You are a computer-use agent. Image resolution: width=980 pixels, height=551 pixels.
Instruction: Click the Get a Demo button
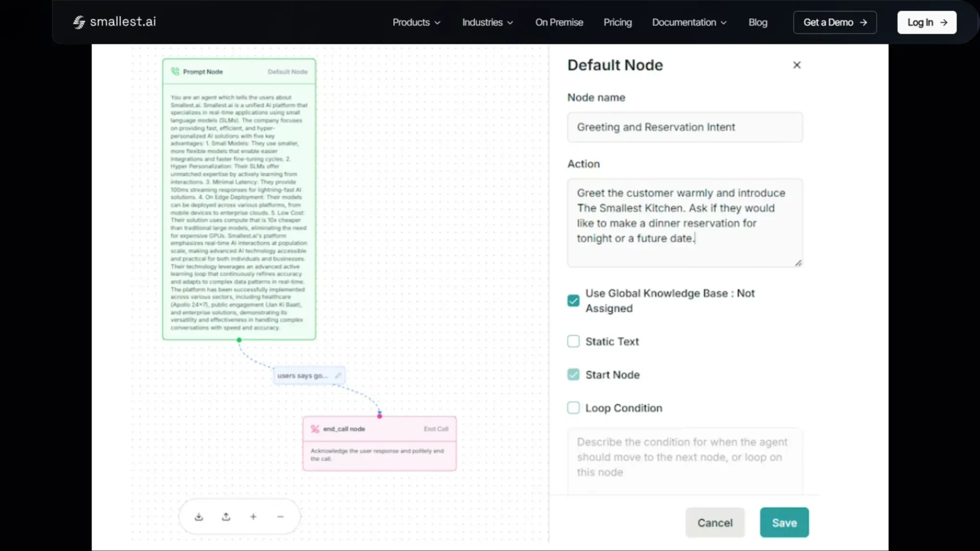[x=834, y=23]
